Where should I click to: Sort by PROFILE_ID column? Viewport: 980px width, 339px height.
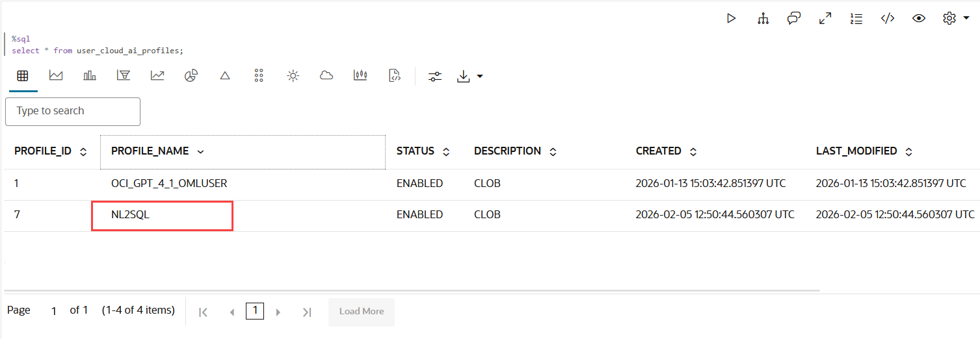coord(83,151)
